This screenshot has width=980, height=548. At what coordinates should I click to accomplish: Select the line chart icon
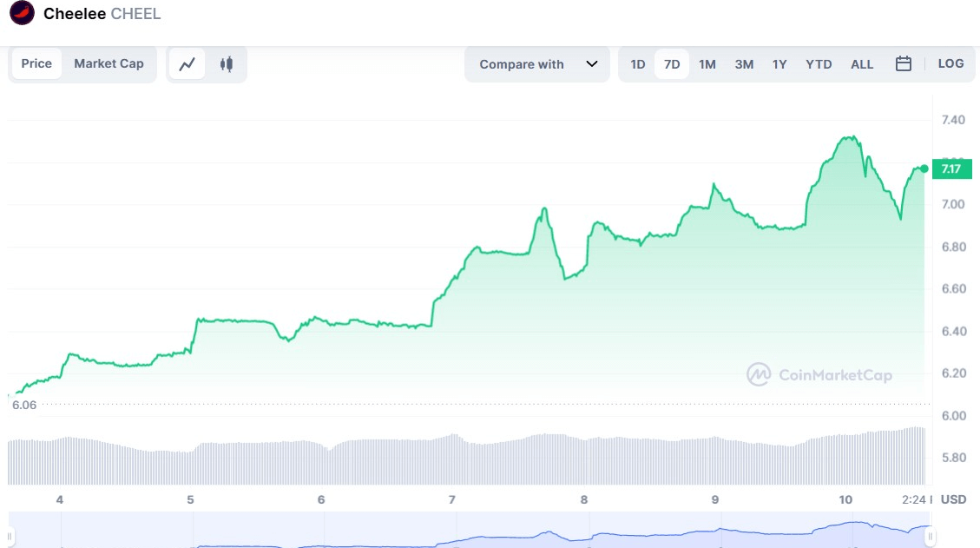click(187, 63)
